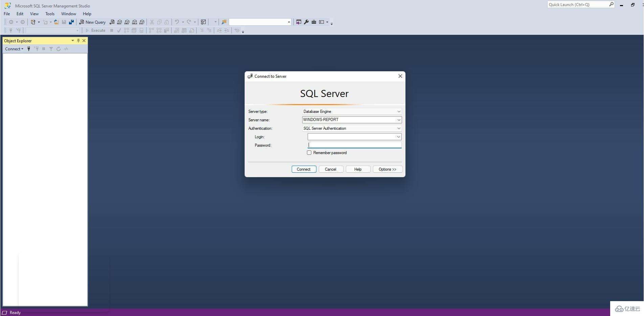Click the Open File folder icon
This screenshot has width=644, height=316.
(57, 22)
